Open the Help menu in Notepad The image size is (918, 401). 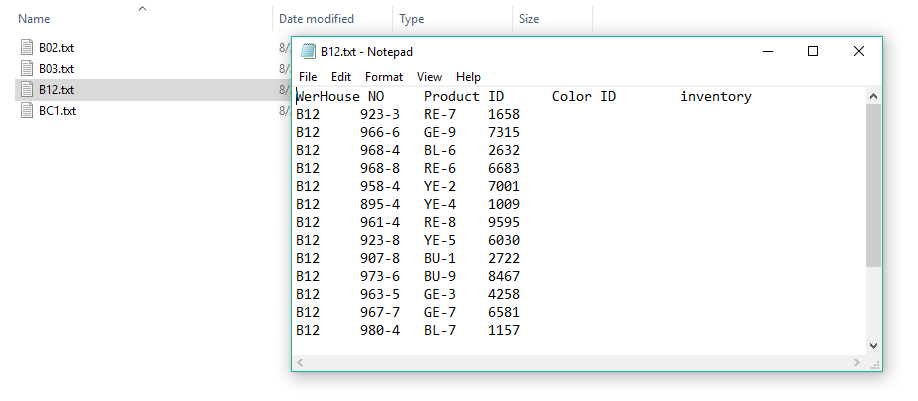tap(468, 77)
